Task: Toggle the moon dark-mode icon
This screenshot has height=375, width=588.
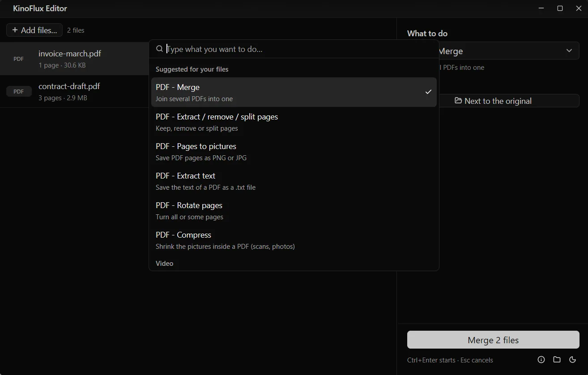Action: click(572, 359)
